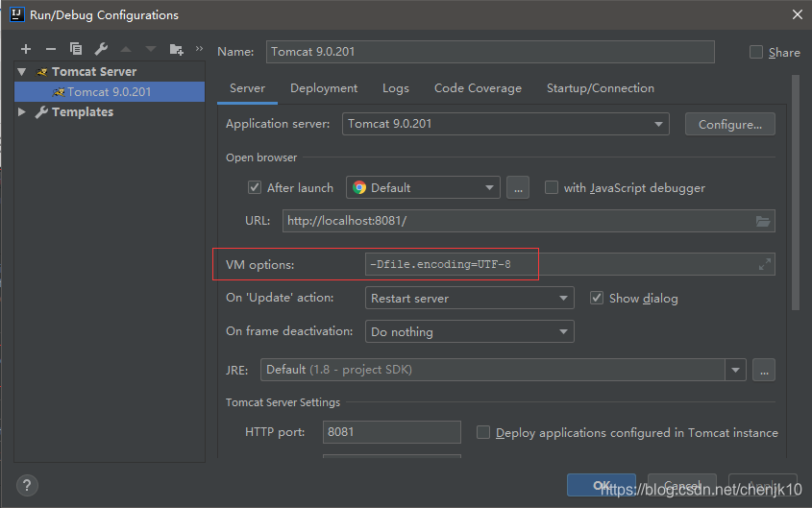Open JRE dropdown arrow
The width and height of the screenshot is (812, 508).
click(735, 370)
